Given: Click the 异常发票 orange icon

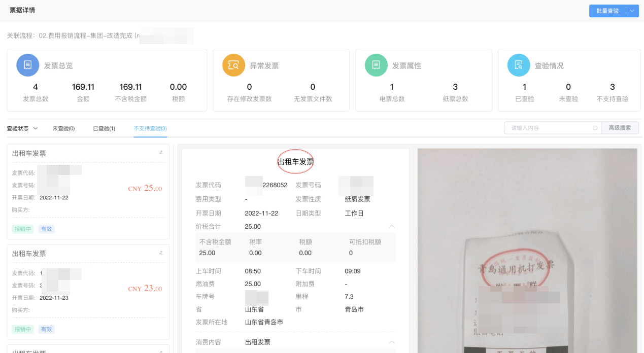Looking at the screenshot, I should (x=234, y=65).
